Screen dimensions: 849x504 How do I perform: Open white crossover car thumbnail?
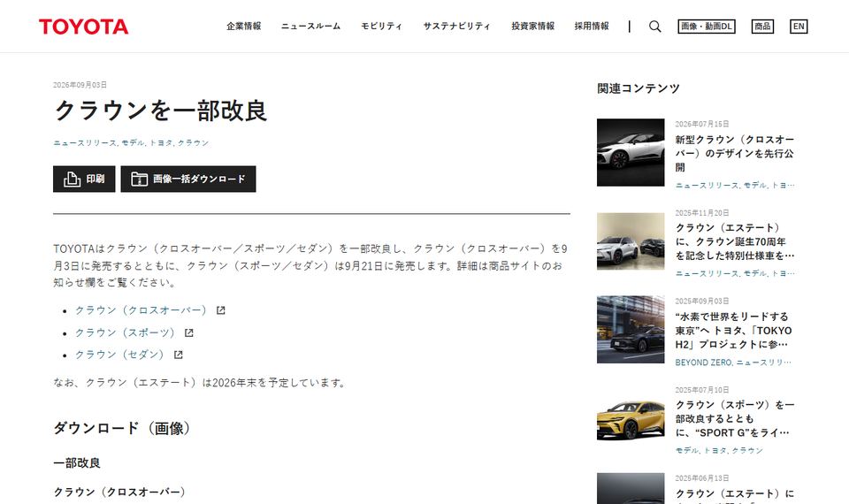pos(631,153)
